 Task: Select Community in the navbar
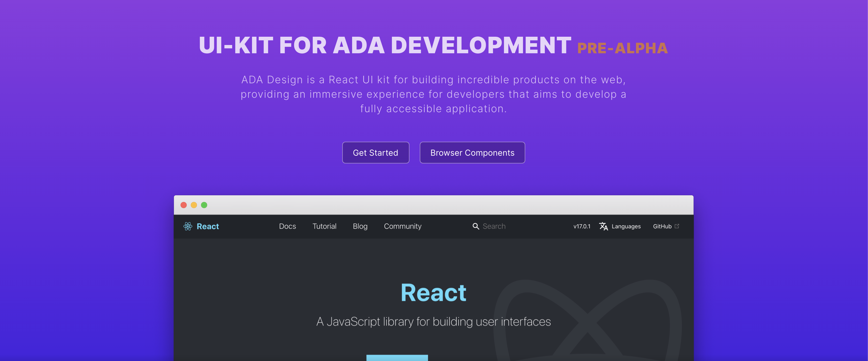click(403, 226)
